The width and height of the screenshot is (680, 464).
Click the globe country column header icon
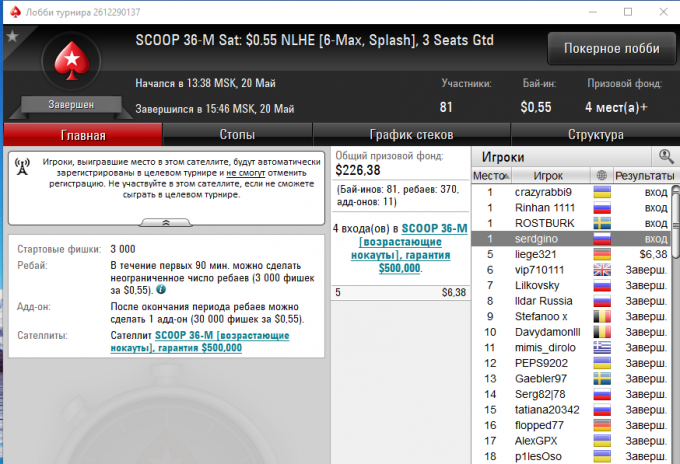[601, 175]
